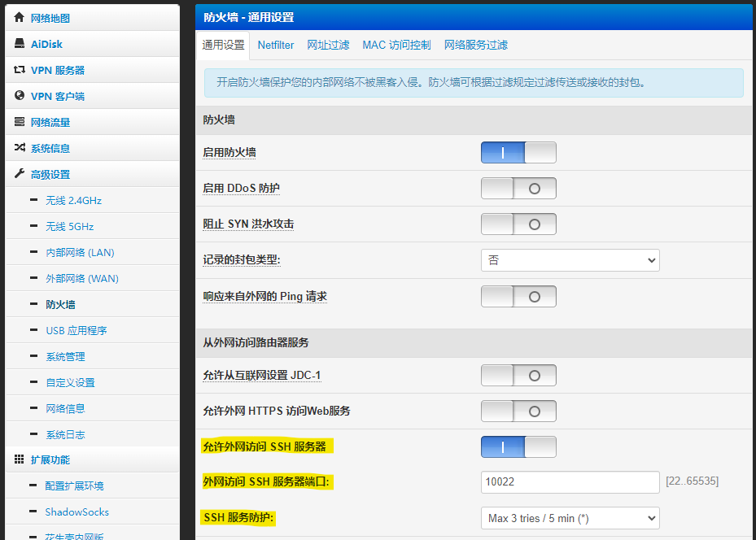This screenshot has width=756, height=540.
Task: Click the wrench icon for 高级设置
Action: 20,173
